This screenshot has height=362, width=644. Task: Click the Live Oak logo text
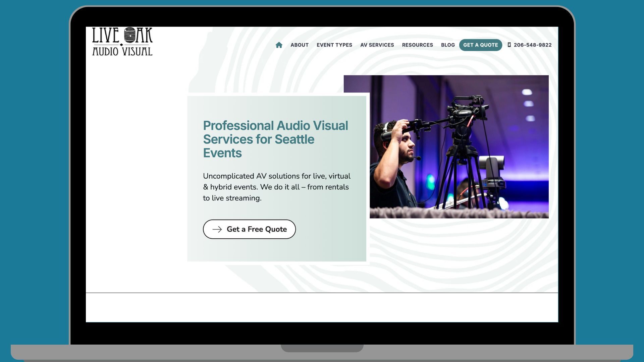click(x=106, y=36)
